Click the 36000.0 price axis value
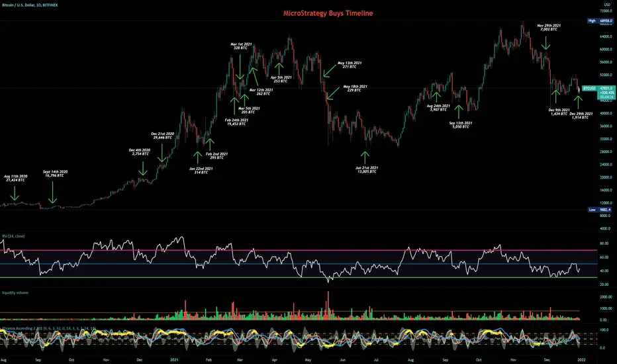The width and height of the screenshot is (617, 364). [x=606, y=126]
